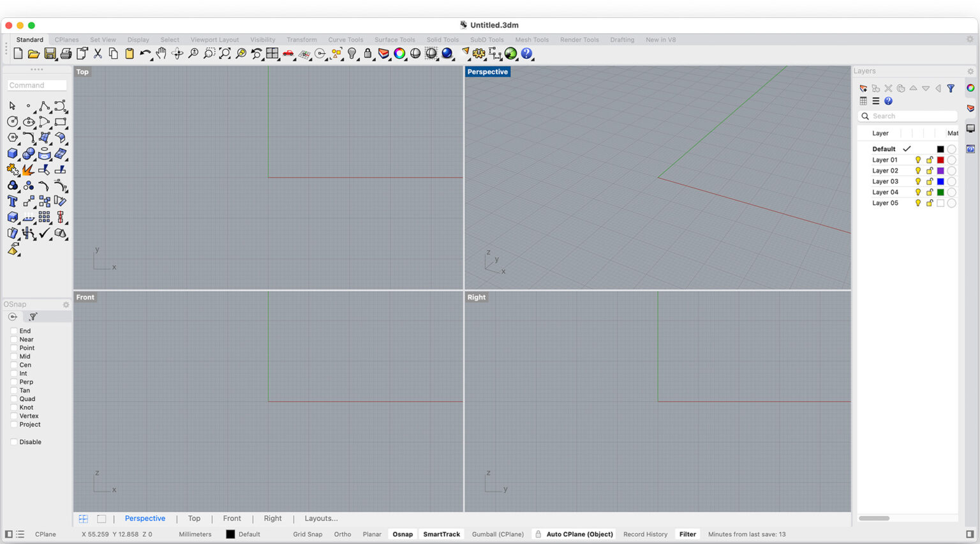
Task: Open the layer filter tool
Action: pyautogui.click(x=951, y=88)
